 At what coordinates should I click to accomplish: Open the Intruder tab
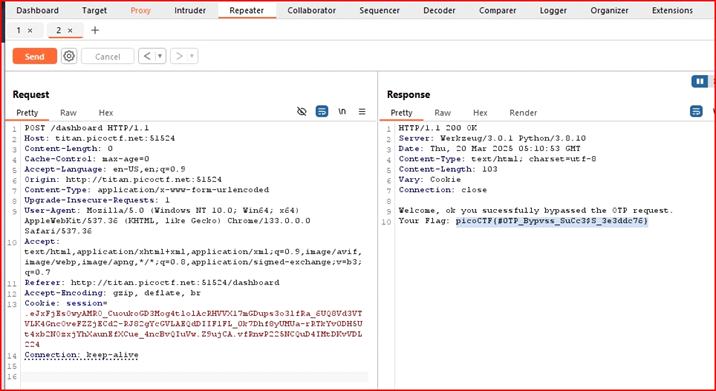click(190, 10)
